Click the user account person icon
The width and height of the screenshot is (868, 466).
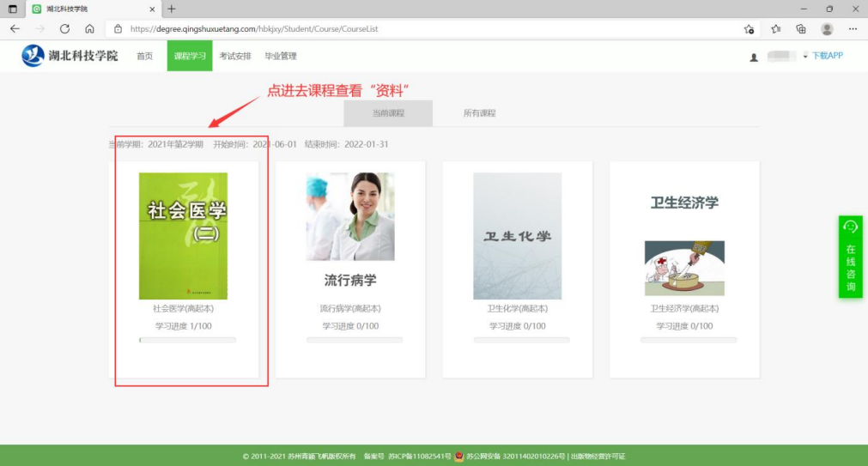click(754, 57)
